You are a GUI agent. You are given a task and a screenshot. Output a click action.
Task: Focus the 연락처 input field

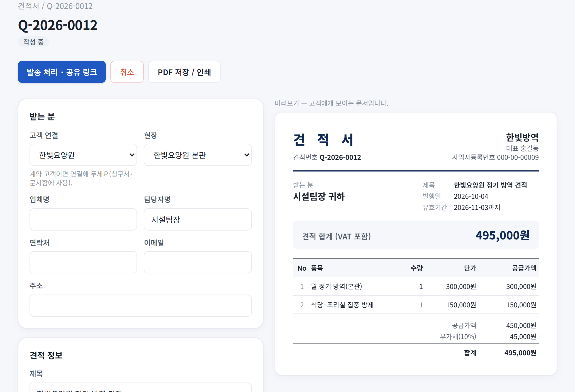click(x=83, y=262)
